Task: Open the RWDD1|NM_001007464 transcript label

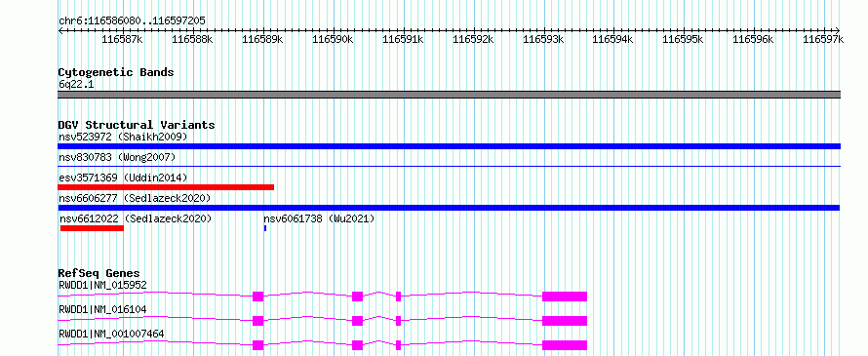Action: click(111, 334)
